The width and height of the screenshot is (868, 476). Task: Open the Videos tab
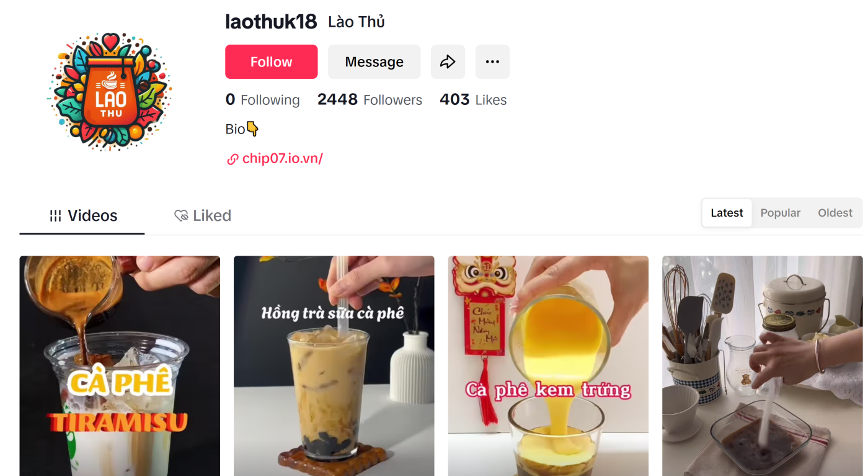coord(82,216)
